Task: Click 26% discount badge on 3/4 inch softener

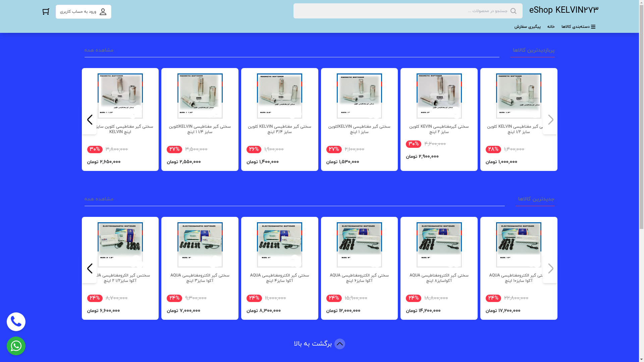Action: click(x=254, y=149)
